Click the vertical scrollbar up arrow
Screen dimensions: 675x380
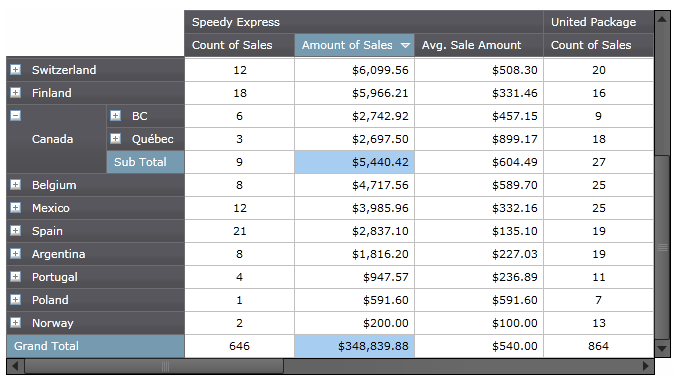[663, 19]
